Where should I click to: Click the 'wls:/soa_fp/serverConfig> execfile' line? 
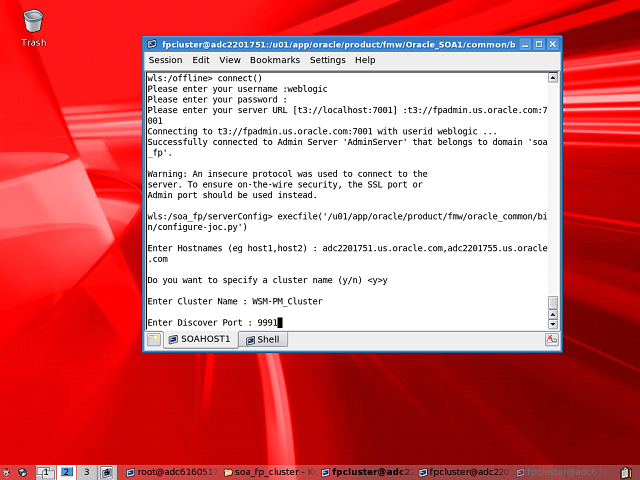click(x=347, y=216)
